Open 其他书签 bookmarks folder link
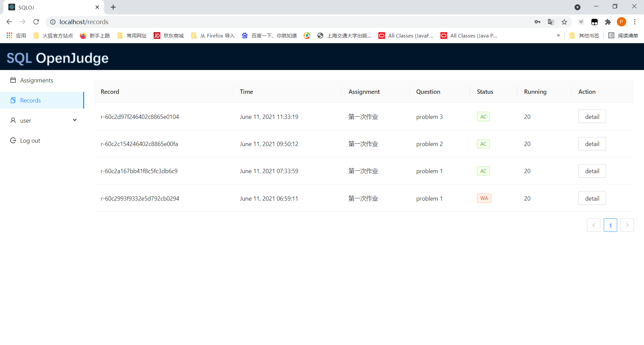644x345 pixels. pos(588,35)
